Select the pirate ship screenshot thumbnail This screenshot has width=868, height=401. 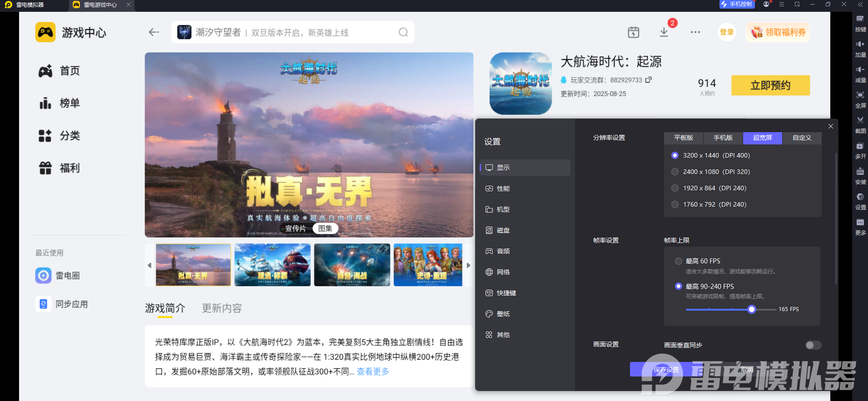[273, 265]
